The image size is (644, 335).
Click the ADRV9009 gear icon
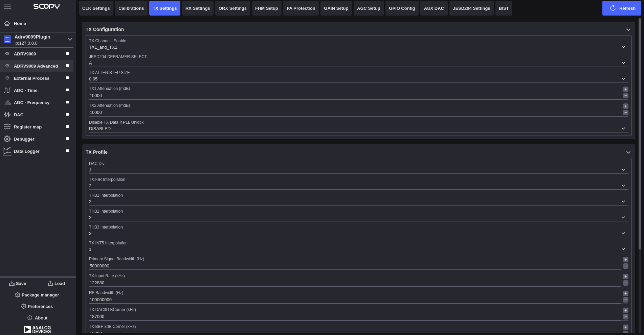(x=7, y=54)
